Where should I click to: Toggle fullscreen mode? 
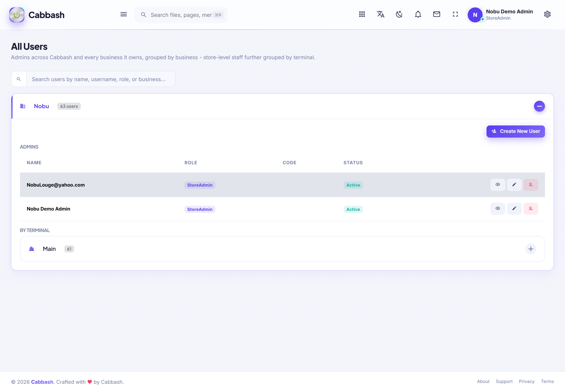point(455,14)
